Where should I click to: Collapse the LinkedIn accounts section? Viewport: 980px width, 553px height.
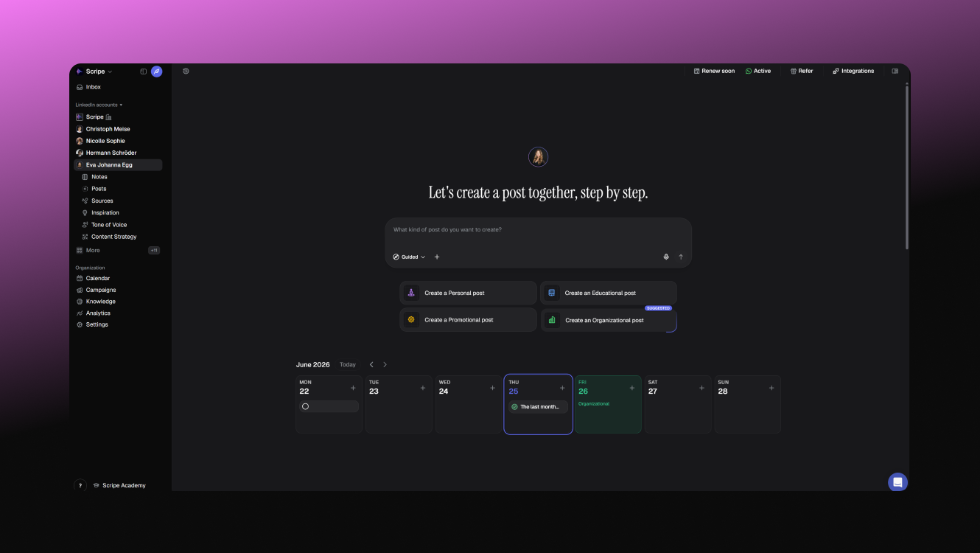click(x=99, y=105)
